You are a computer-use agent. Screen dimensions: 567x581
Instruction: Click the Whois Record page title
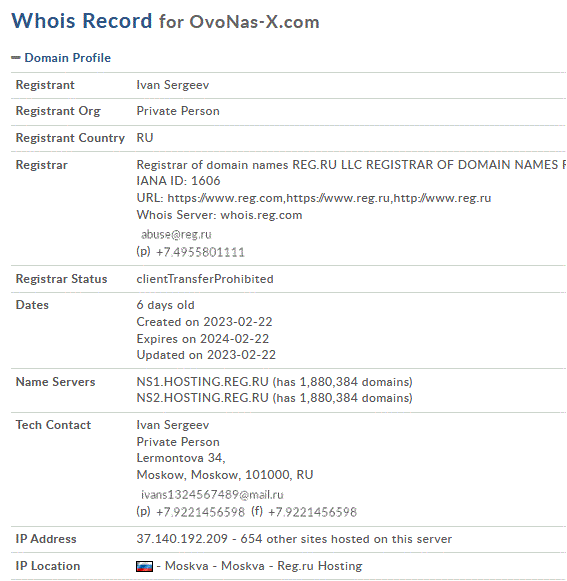click(x=82, y=21)
